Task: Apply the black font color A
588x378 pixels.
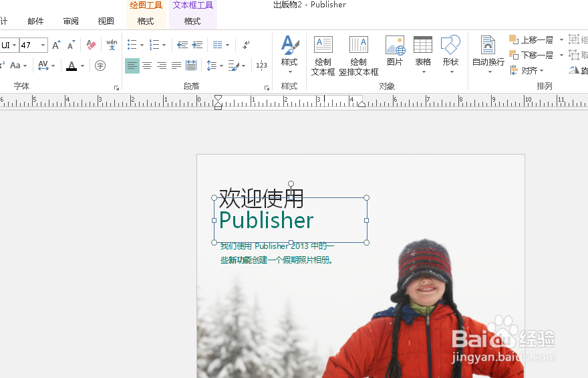Action: 71,66
